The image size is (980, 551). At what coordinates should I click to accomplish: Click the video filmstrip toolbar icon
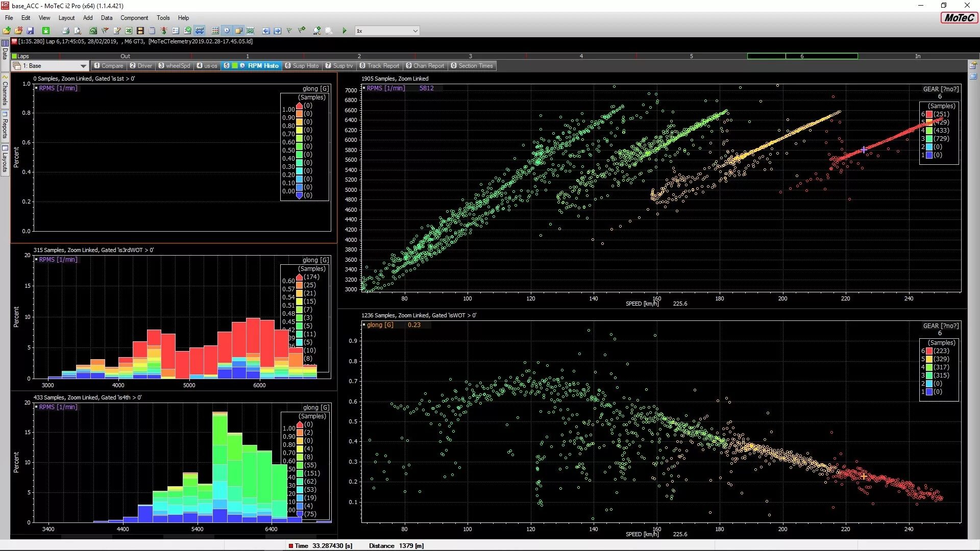point(140,31)
